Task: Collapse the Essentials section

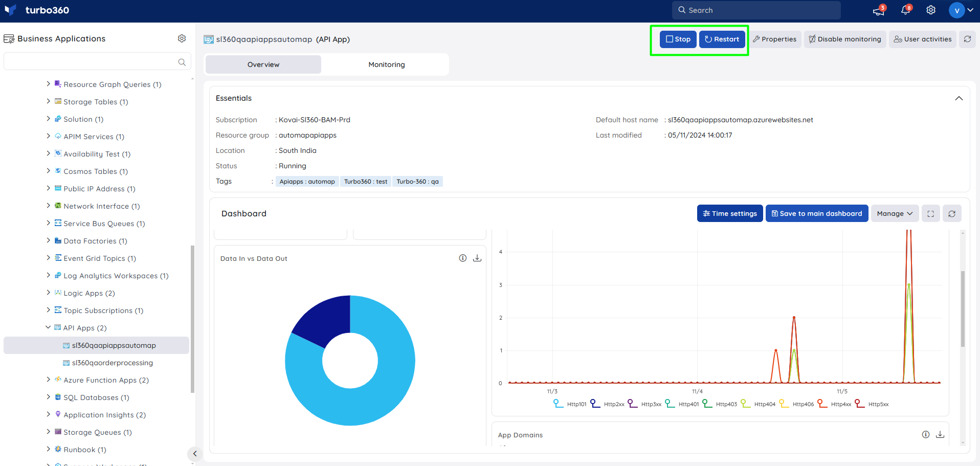Action: pyautogui.click(x=959, y=98)
